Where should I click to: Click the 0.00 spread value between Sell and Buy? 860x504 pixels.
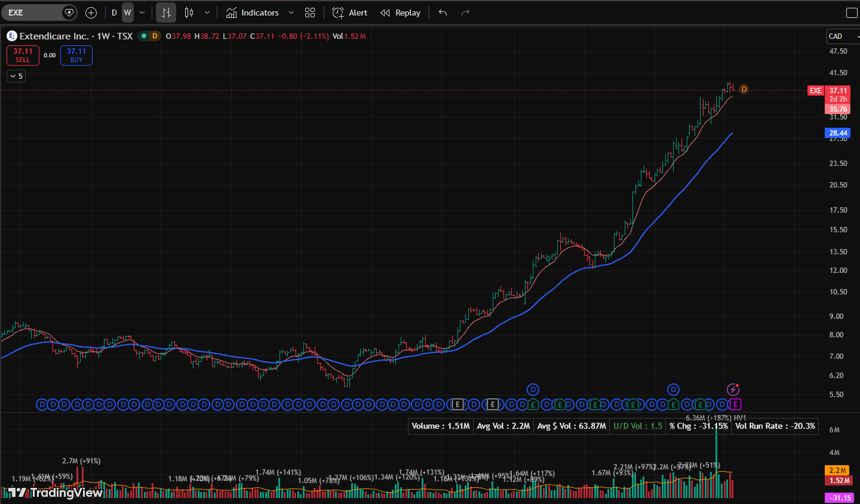tap(50, 56)
